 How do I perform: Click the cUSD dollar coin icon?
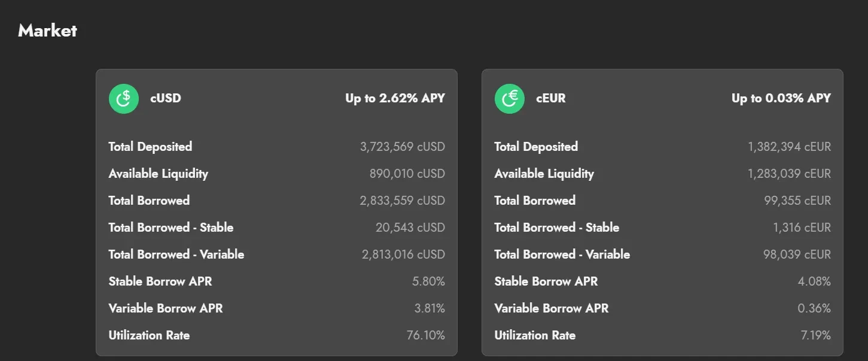coord(123,98)
